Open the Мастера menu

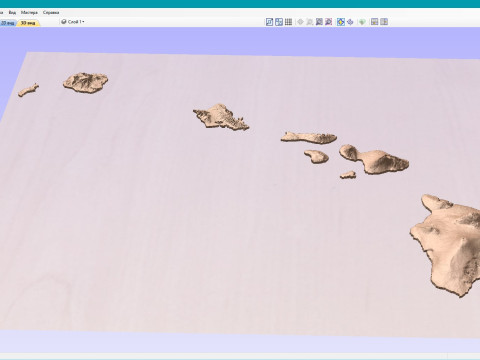point(29,13)
